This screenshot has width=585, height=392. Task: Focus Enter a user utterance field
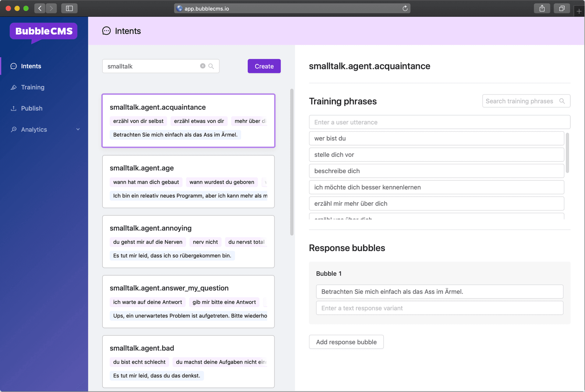click(x=439, y=122)
